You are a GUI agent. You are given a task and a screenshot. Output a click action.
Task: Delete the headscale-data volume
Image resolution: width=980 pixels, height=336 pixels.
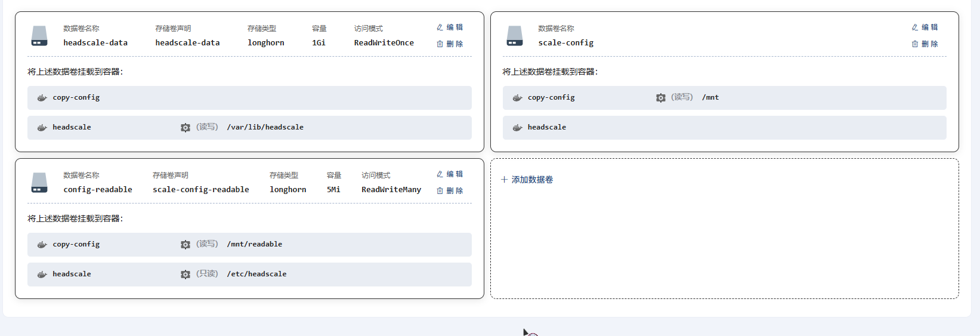tap(450, 44)
